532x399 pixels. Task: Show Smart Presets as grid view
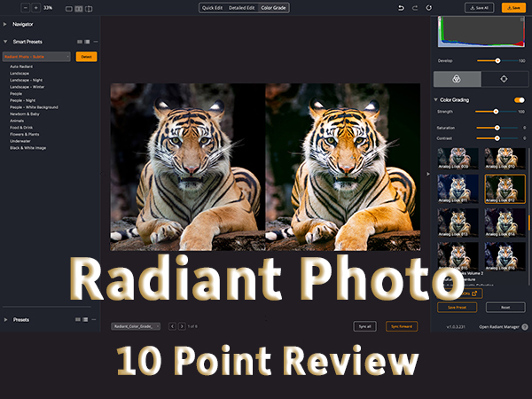[x=80, y=42]
